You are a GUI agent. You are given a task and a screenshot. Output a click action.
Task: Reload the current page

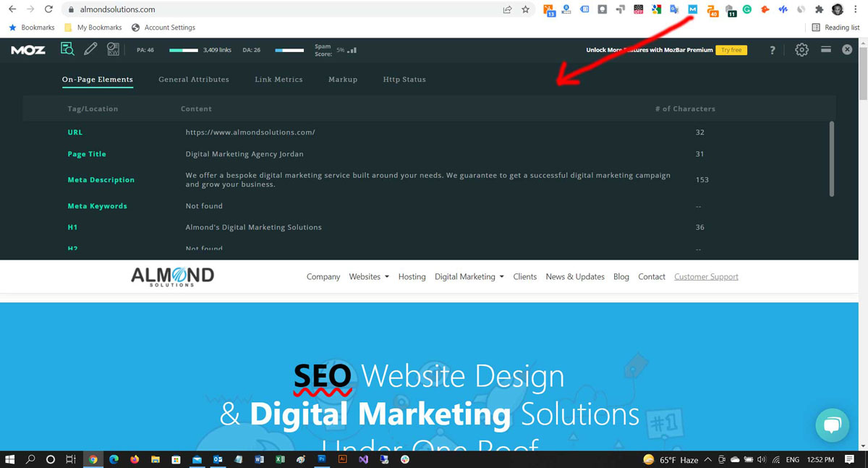click(x=48, y=9)
